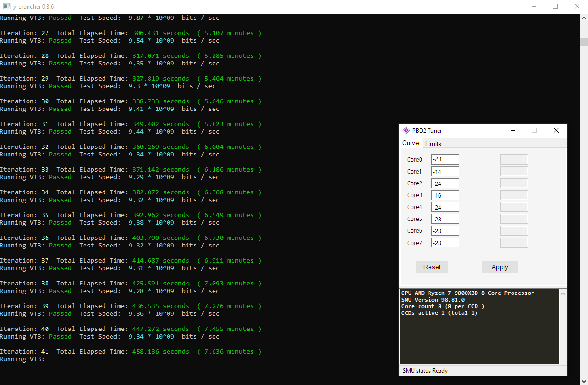This screenshot has height=385, width=588.
Task: Click the 'Iteration: 27' line in y-cruncher
Action: coord(130,33)
